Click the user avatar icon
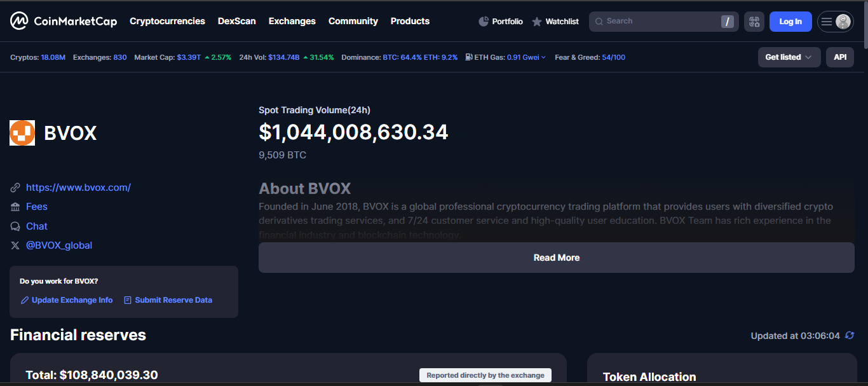The width and height of the screenshot is (868, 386). [843, 22]
